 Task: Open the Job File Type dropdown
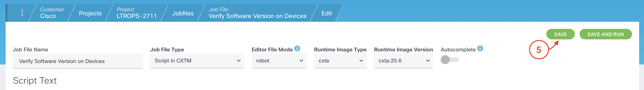tap(197, 61)
